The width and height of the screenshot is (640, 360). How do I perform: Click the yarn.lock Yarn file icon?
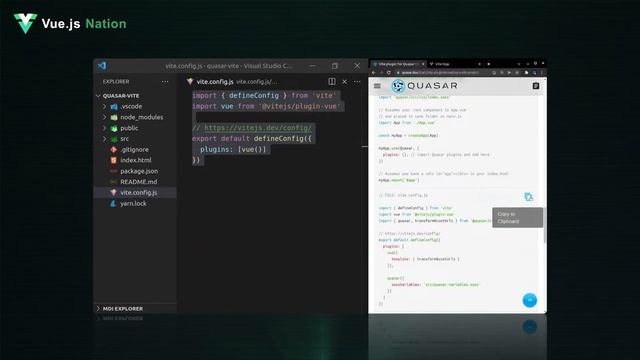pyautogui.click(x=114, y=203)
